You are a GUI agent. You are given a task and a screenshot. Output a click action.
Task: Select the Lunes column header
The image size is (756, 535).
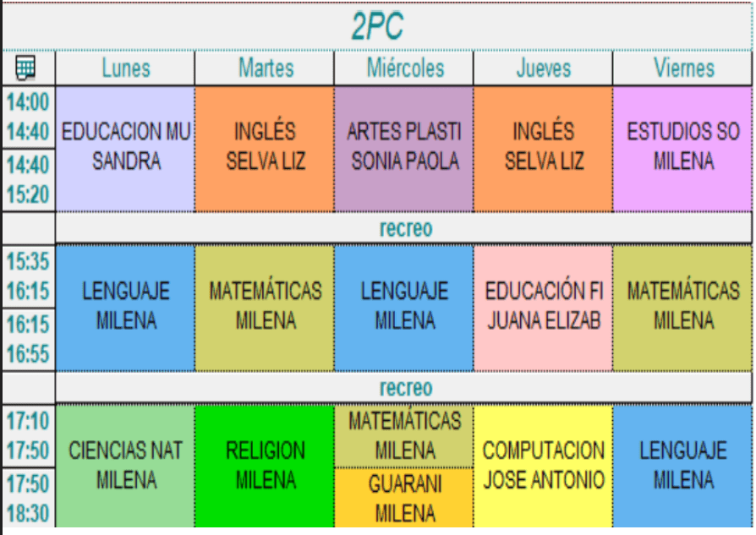pos(125,68)
